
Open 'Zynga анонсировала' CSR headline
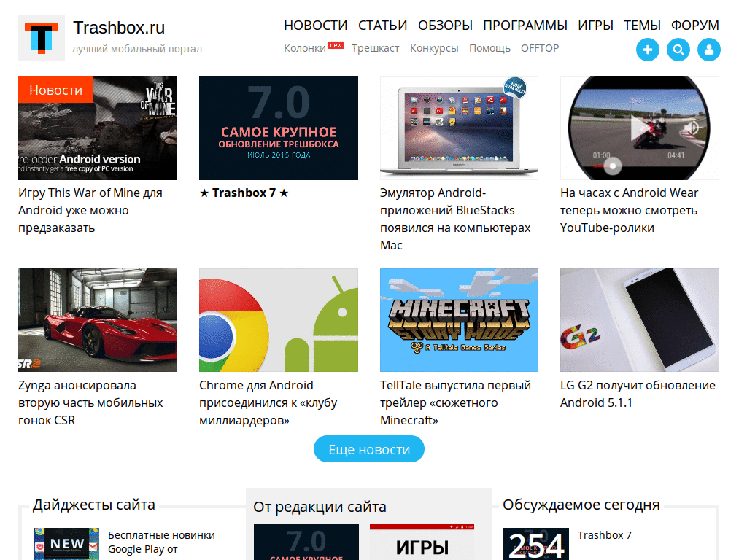tap(90, 402)
